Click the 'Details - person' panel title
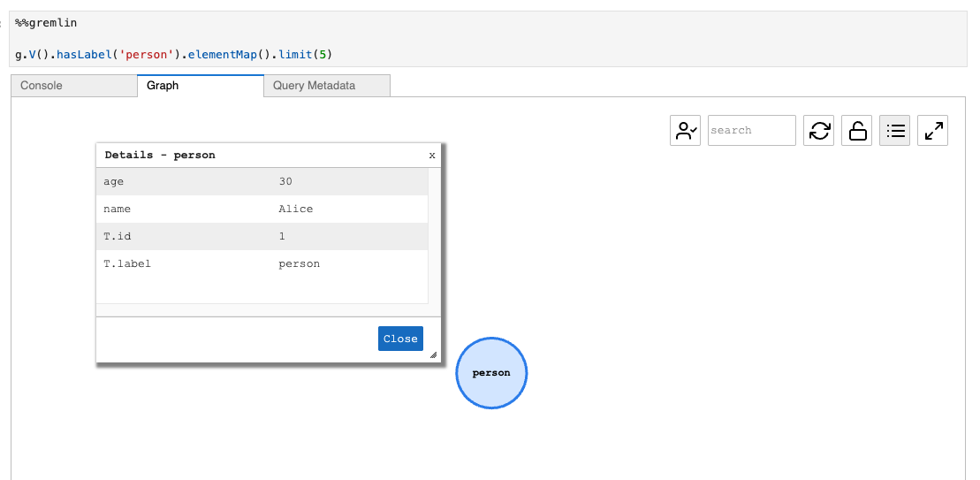 coord(160,155)
